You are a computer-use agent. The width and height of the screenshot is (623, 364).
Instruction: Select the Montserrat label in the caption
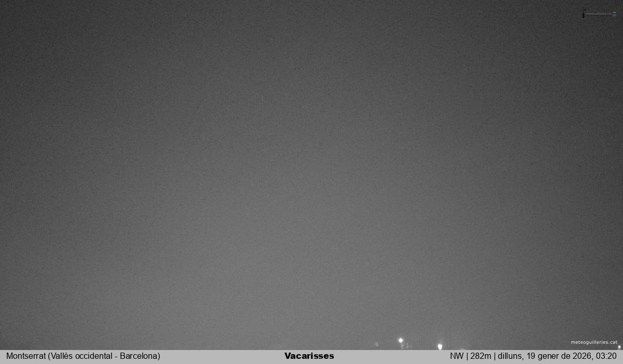pyautogui.click(x=26, y=356)
